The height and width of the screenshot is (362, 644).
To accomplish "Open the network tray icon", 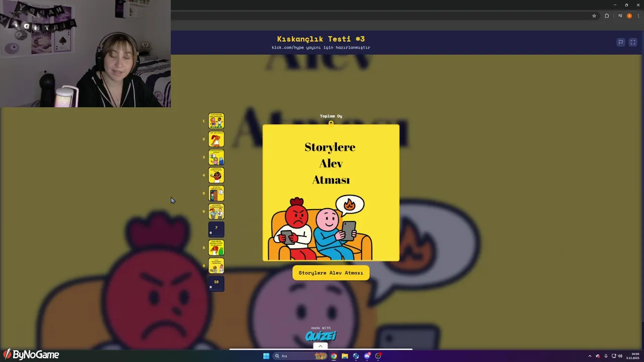I will coord(614,356).
